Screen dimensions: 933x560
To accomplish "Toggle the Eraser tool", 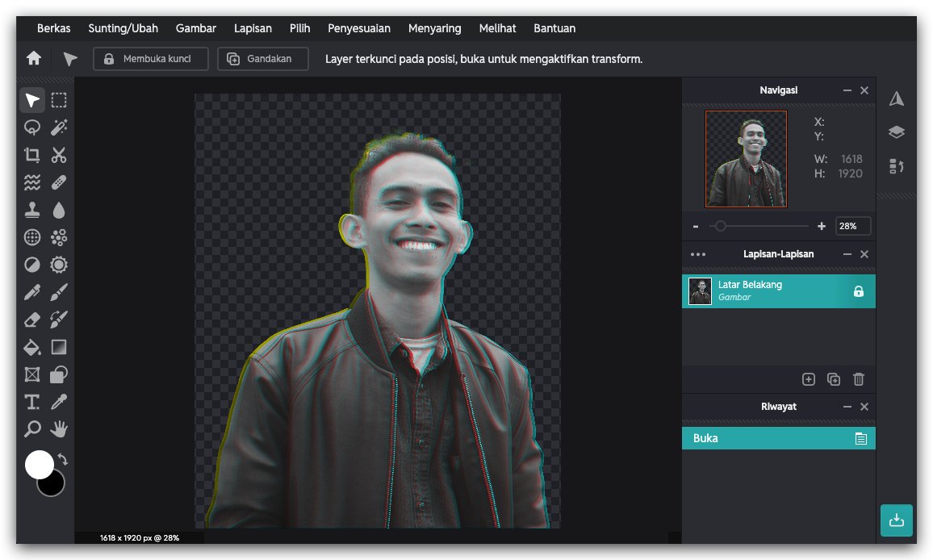I will [x=32, y=320].
